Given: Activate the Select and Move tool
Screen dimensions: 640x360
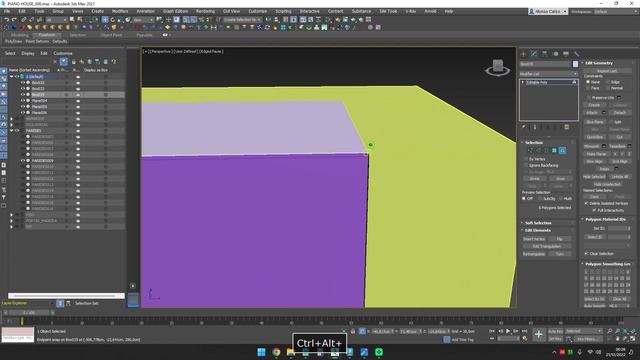Looking at the screenshot, I should [x=105, y=19].
